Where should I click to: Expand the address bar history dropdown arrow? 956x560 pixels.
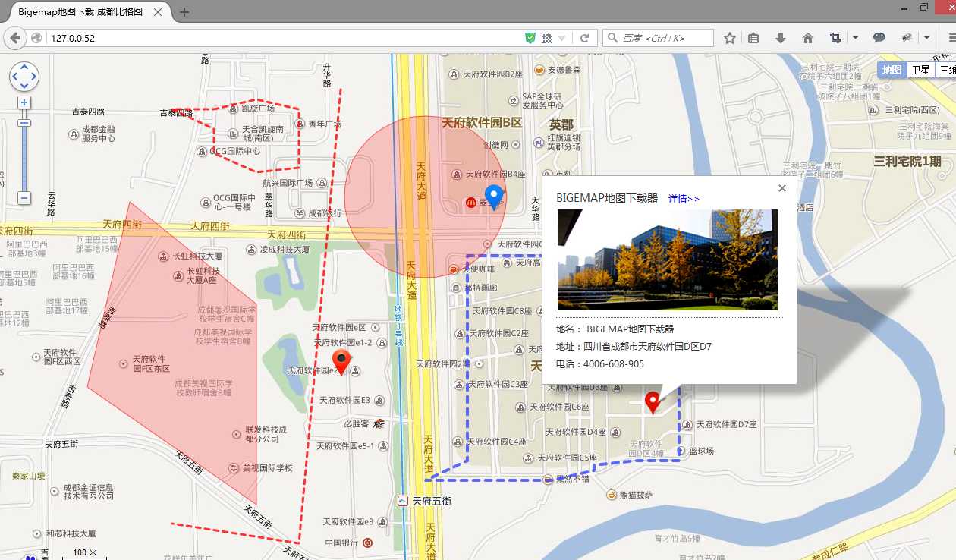[562, 38]
